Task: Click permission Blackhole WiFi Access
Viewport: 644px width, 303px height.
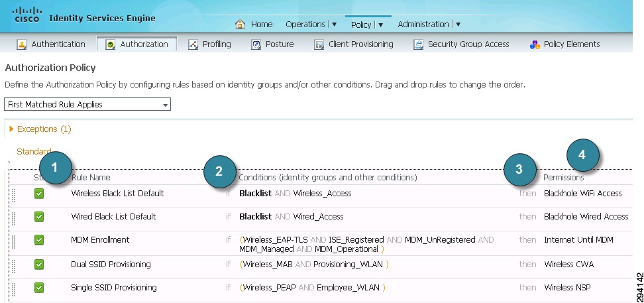Action: pos(583,193)
